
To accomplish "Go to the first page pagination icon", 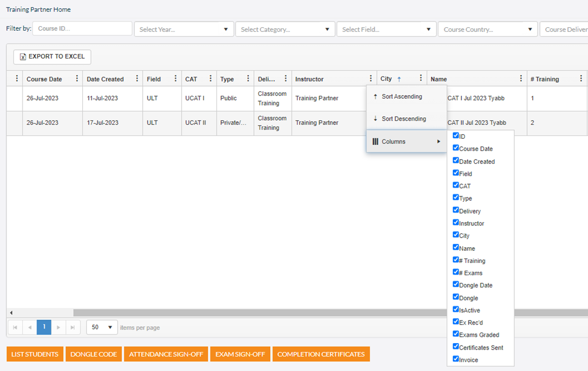I will pos(14,327).
